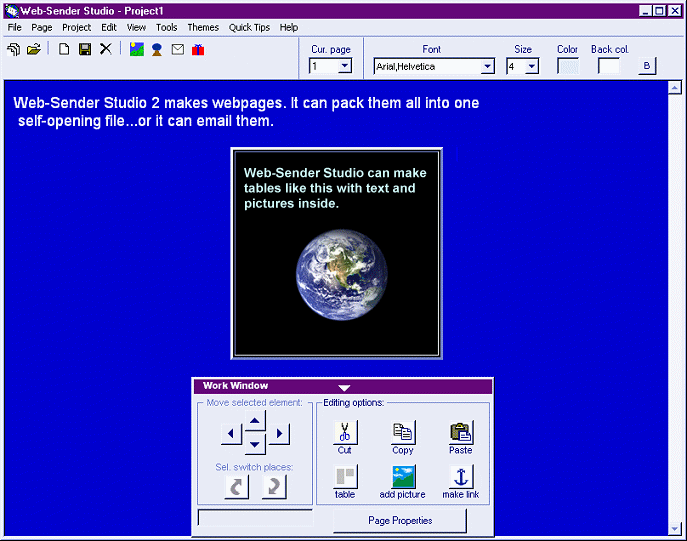Image resolution: width=687 pixels, height=541 pixels.
Task: Click the Work Window title bar
Action: (x=343, y=386)
